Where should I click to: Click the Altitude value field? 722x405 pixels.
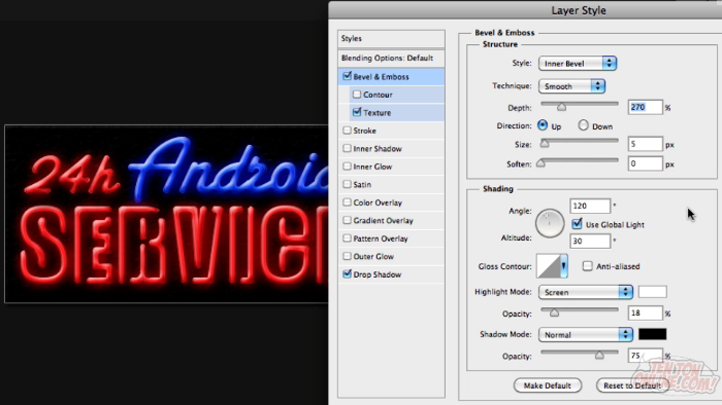click(x=590, y=241)
